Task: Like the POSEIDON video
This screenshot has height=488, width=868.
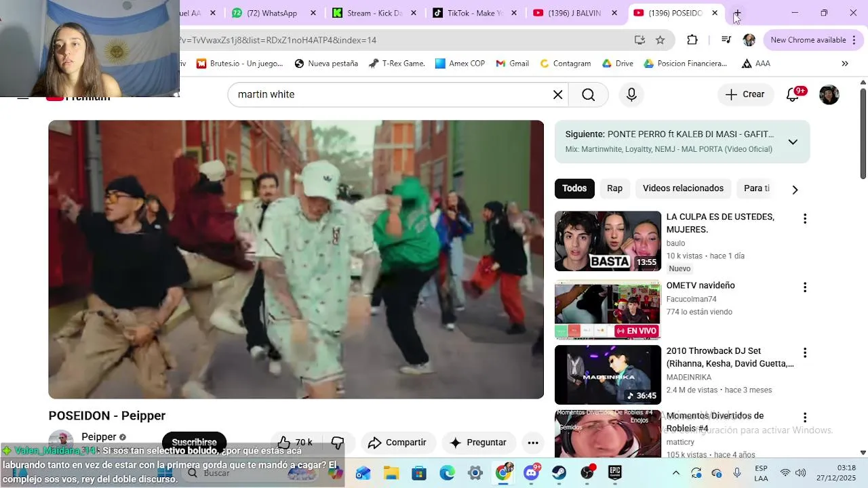Action: [x=296, y=443]
